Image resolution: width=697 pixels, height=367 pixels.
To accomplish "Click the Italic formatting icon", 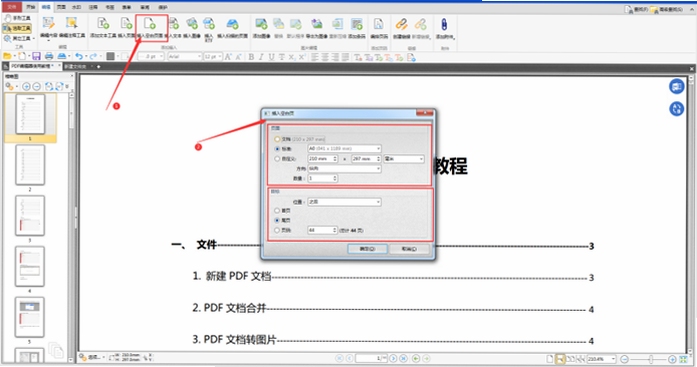I will pyautogui.click(x=261, y=56).
